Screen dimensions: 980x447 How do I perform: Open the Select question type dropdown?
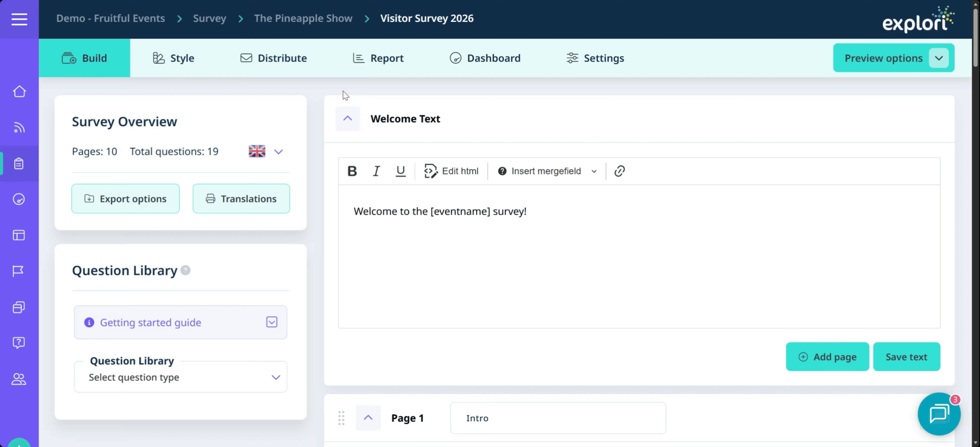point(181,377)
